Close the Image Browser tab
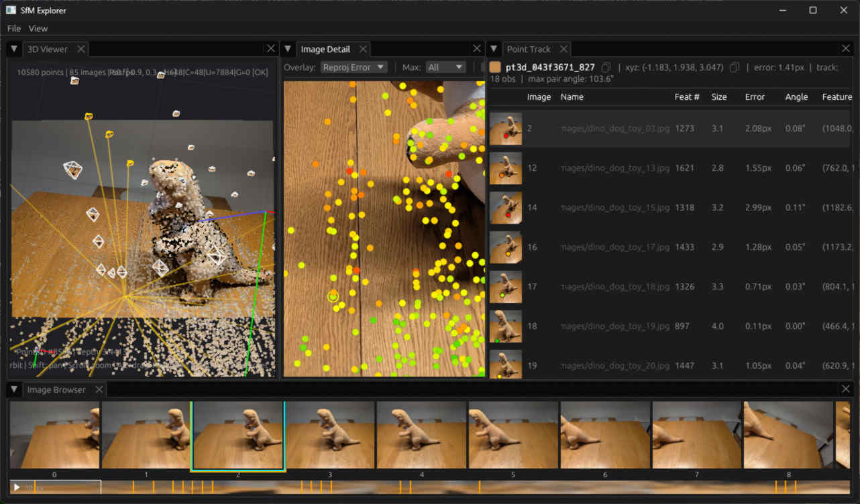 click(x=99, y=389)
